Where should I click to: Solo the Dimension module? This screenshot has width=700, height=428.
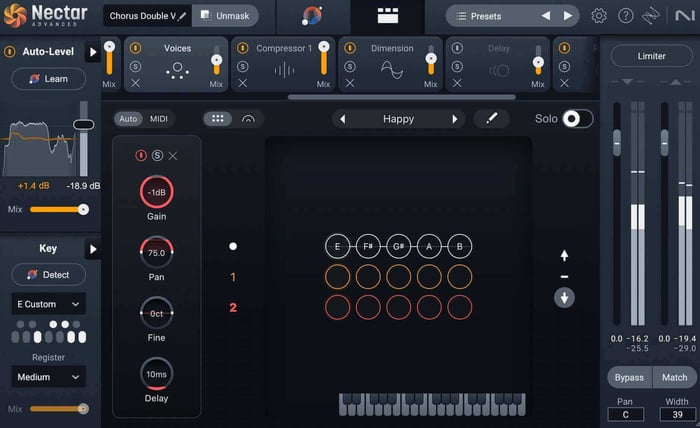350,66
